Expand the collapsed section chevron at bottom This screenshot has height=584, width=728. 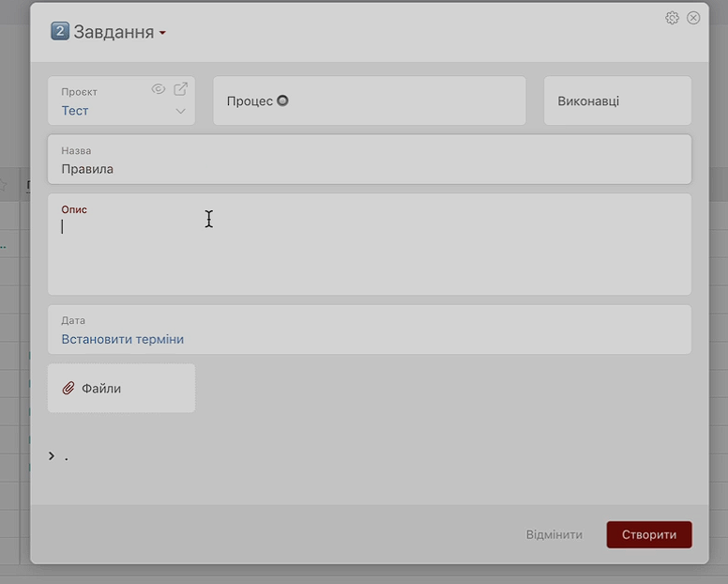pos(52,456)
